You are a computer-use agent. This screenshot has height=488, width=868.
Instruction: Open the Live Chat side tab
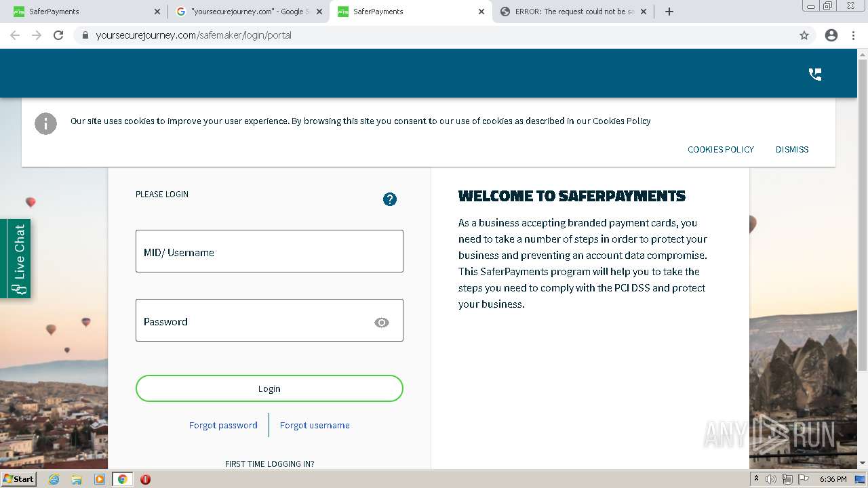click(x=16, y=258)
